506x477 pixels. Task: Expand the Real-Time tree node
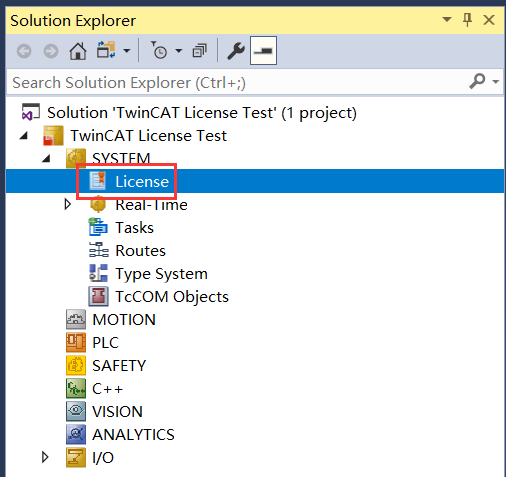tap(68, 204)
